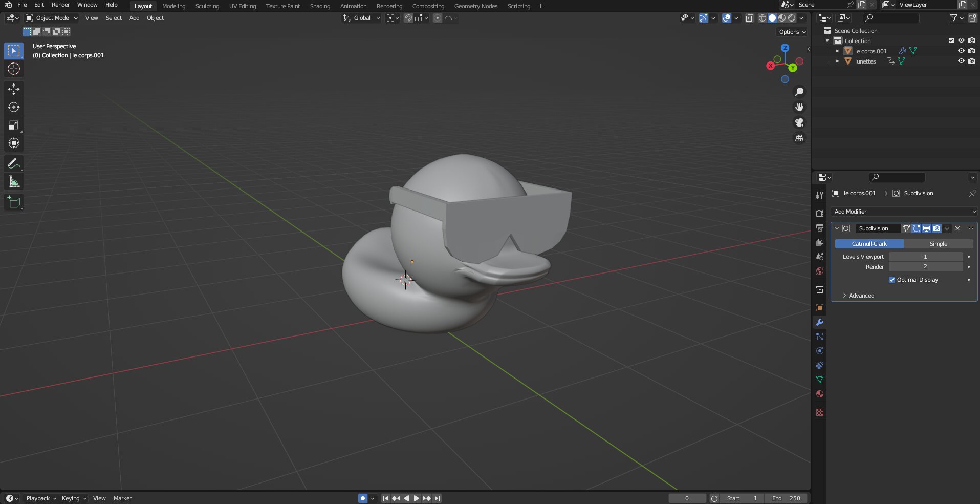The width and height of the screenshot is (980, 504).
Task: Select the Add Cube tool
Action: (14, 202)
